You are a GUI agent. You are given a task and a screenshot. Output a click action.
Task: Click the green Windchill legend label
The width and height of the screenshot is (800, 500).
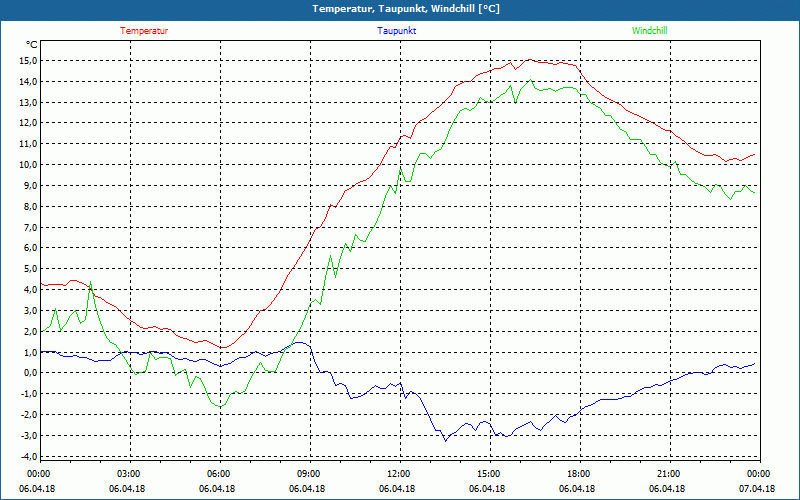[x=649, y=31]
